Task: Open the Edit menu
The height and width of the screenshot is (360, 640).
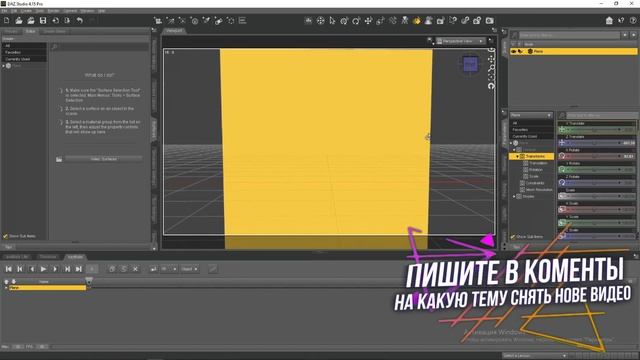Action: 14,11
